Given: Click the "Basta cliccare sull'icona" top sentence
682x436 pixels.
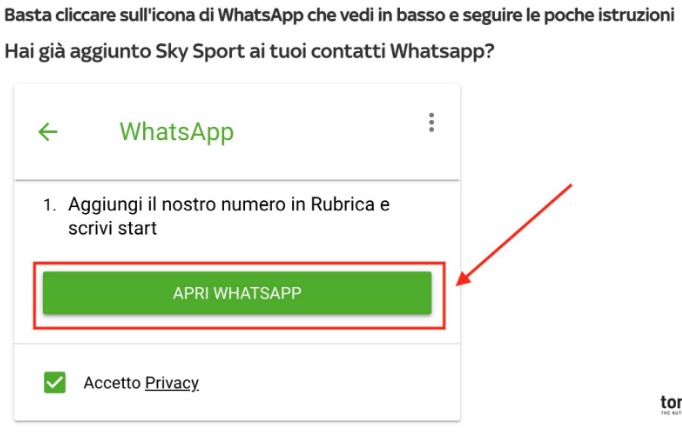Looking at the screenshot, I should (339, 15).
